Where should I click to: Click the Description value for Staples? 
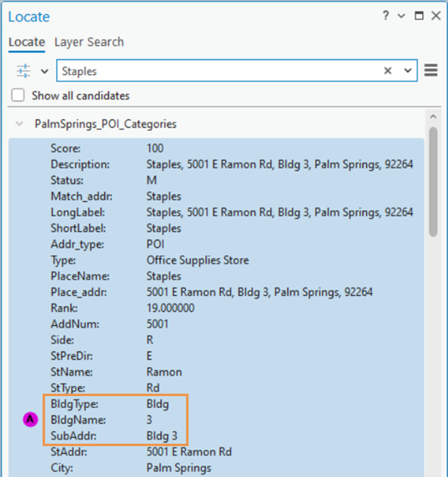pyautogui.click(x=279, y=164)
